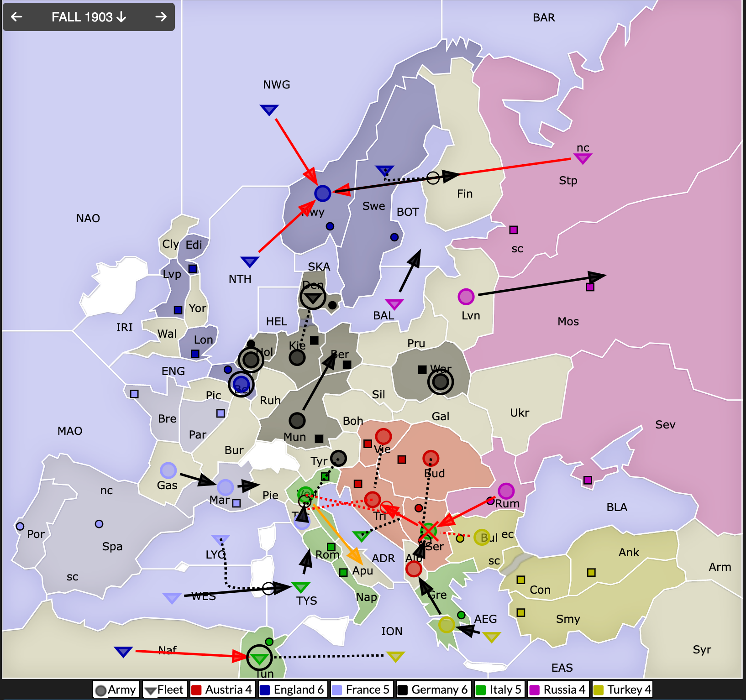Viewport: 746px width, 700px height.
Task: Click the England 6 legend entry
Action: [x=292, y=690]
